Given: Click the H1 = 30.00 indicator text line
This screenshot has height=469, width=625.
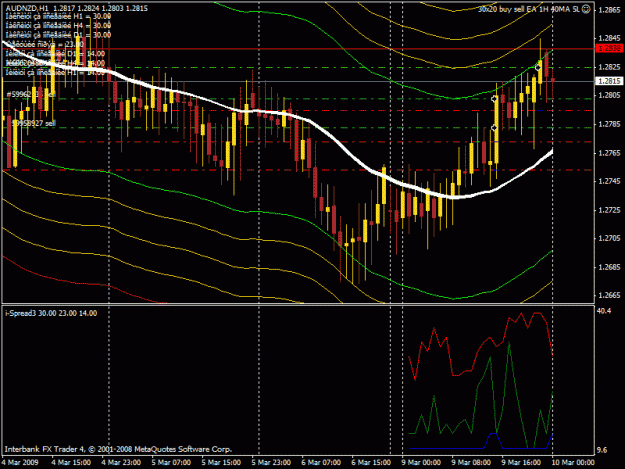Looking at the screenshot, I should 59,16.
